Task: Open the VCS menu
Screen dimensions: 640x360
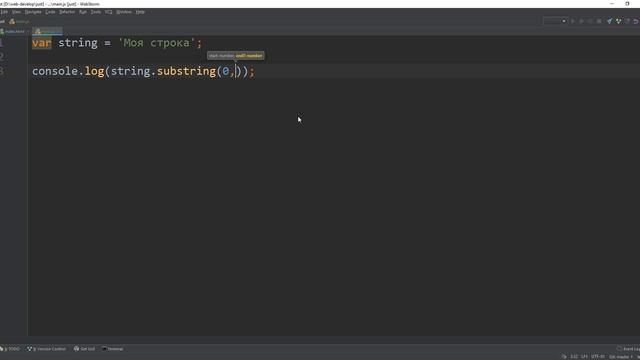Action: click(109, 12)
